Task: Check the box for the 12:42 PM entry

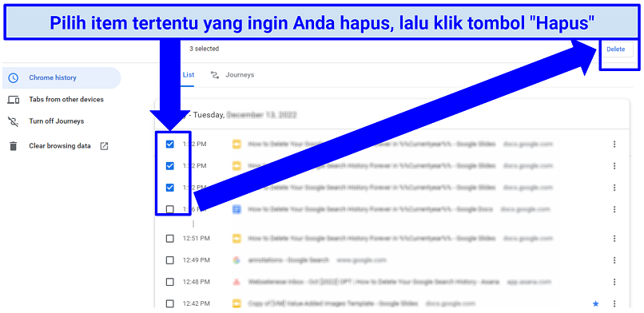Action: [x=169, y=303]
